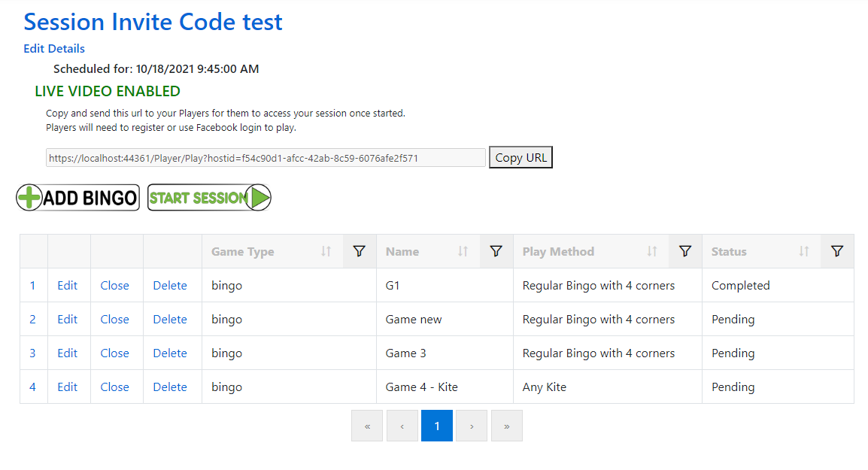Select the session invite URL field
The image size is (868, 470).
click(266, 158)
